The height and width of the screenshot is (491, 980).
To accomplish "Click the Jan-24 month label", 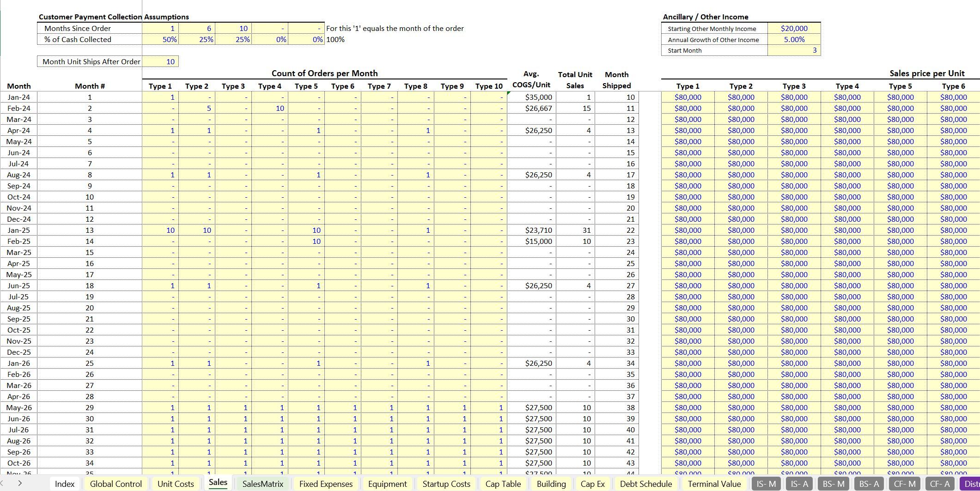I will (19, 97).
